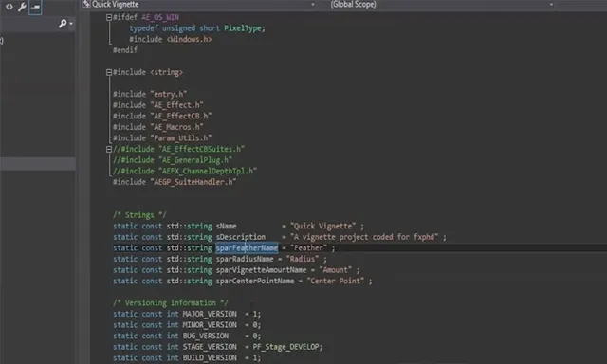Click the //#include "AE_EffectCBSuites.h" line
Screen dimensions: 607x364
(179, 149)
